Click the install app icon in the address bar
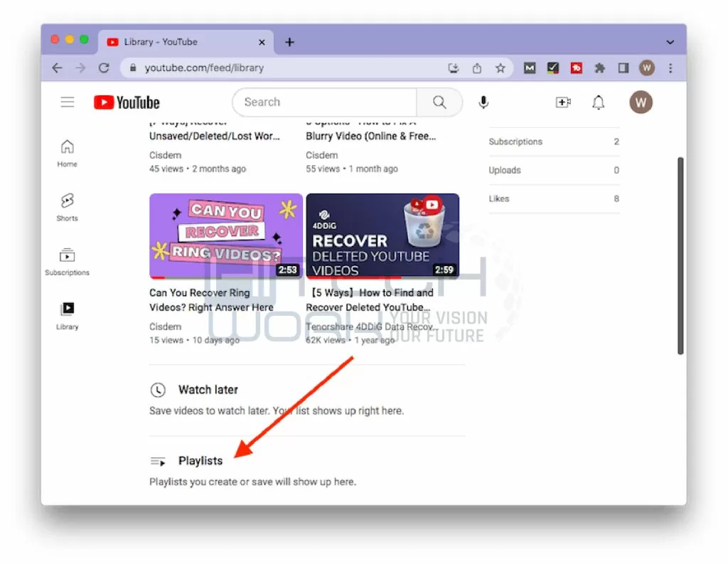 [x=454, y=68]
